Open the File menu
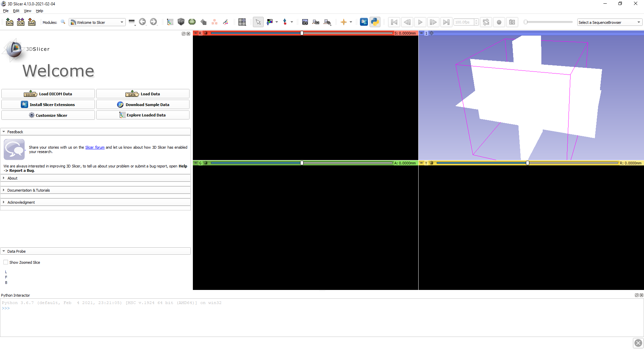Viewport: 644px width, 349px height. point(6,11)
